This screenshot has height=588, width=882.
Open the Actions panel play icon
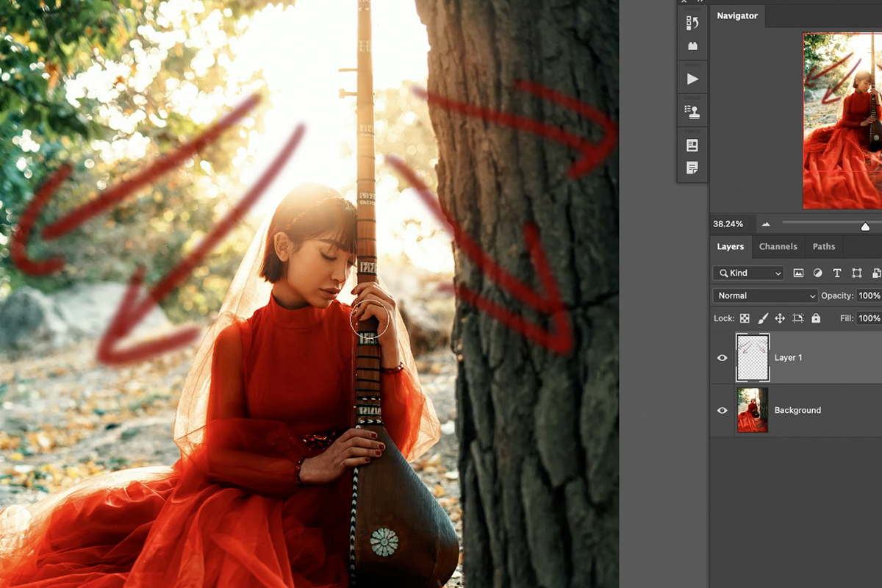692,77
